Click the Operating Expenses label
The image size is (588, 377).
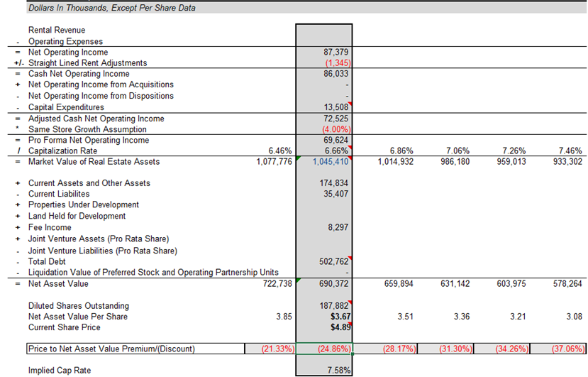[66, 42]
